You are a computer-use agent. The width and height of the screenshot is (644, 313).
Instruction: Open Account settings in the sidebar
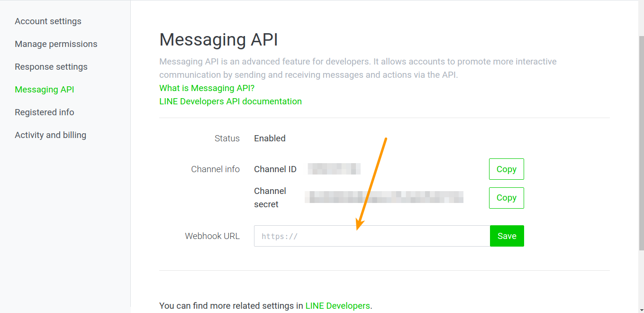coord(48,21)
